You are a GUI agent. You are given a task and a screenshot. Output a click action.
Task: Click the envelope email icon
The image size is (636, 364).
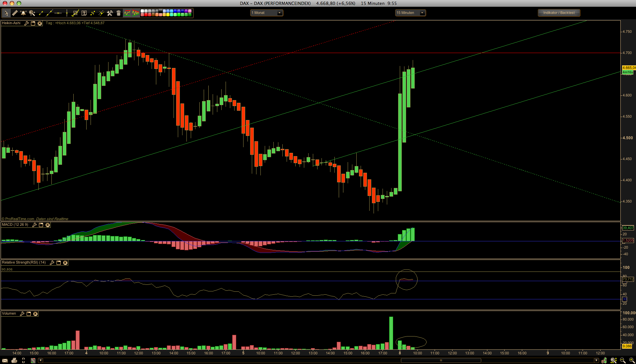[5, 360]
